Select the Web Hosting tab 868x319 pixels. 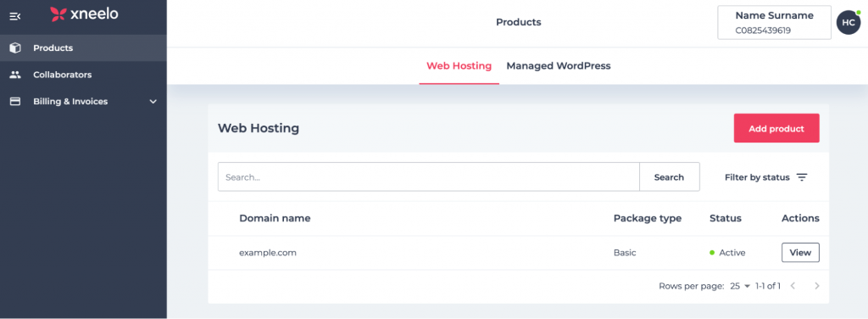pos(459,66)
